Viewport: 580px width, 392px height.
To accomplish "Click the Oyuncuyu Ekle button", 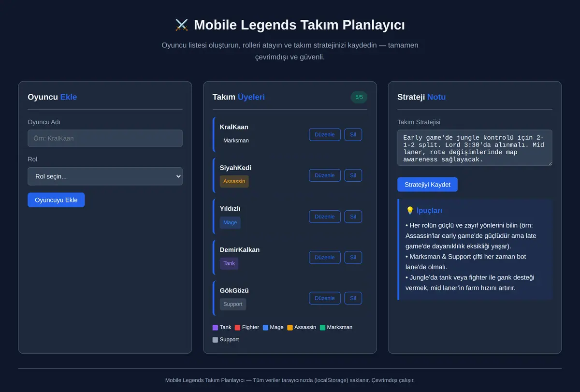I will point(56,200).
